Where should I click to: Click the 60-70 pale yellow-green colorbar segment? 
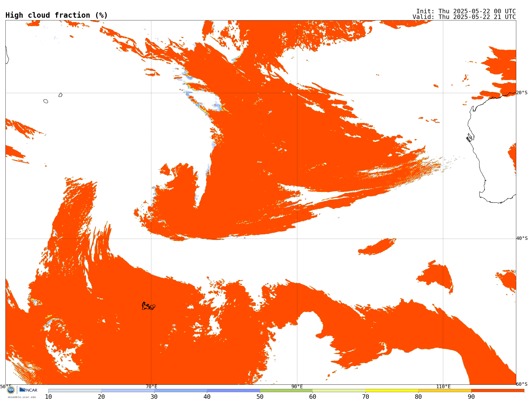339,391
